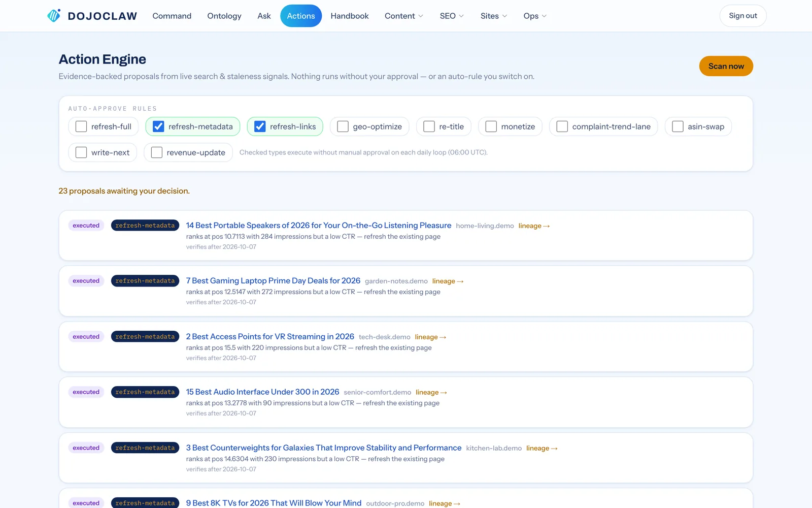Click the DojoClaw logo icon
812x508 pixels.
click(x=54, y=16)
